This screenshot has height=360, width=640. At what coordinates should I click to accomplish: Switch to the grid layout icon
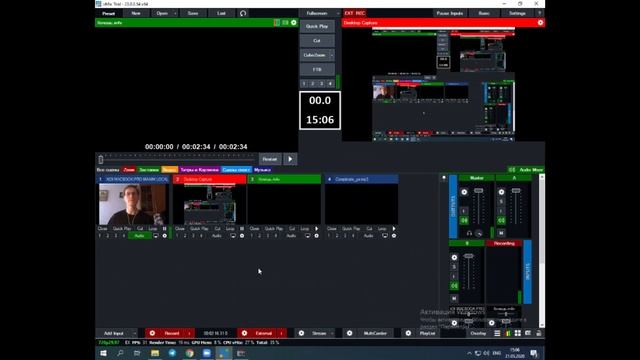tap(518, 333)
